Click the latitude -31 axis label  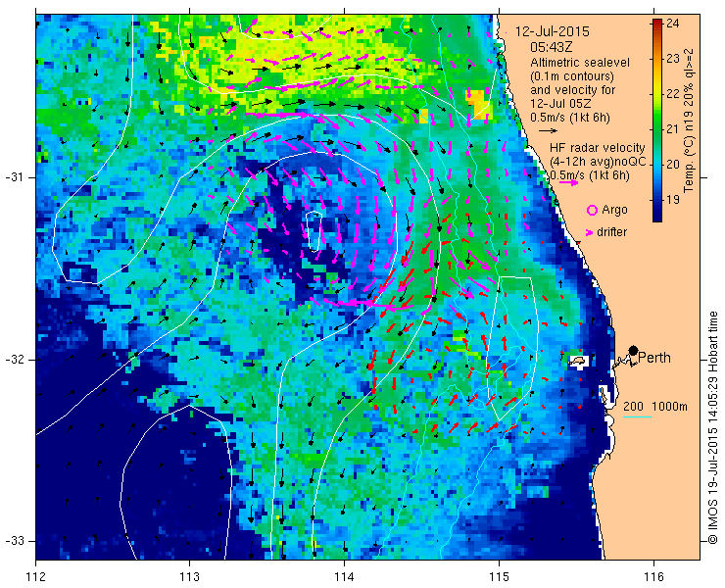point(15,177)
